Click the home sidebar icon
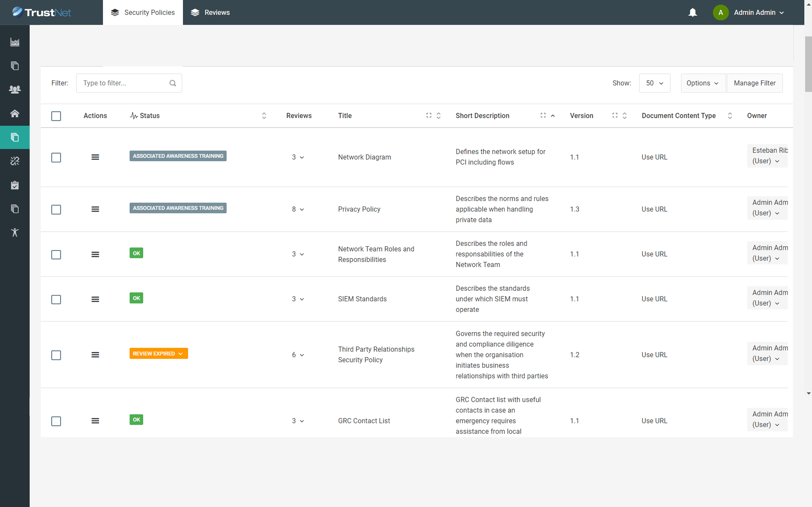 [x=15, y=113]
